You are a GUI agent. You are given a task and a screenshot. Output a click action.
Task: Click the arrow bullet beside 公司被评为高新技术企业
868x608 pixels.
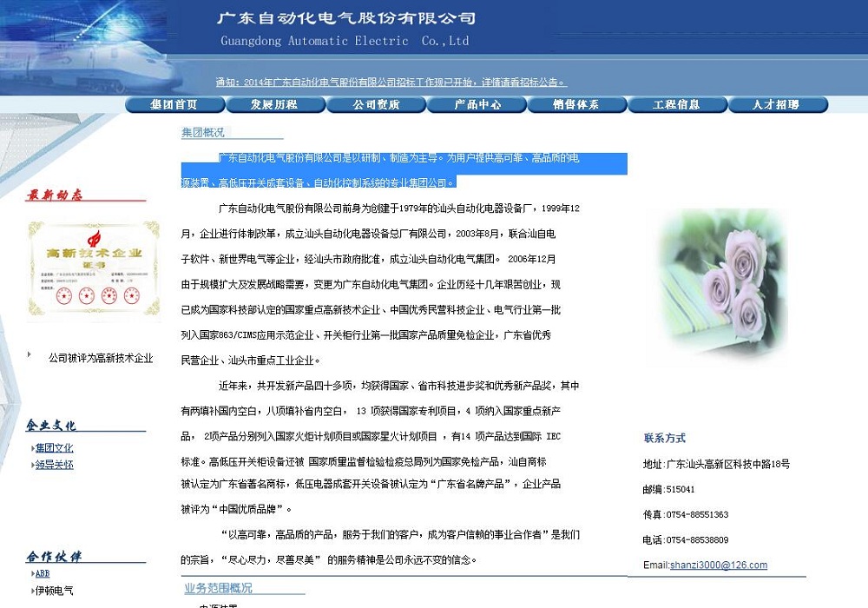pyautogui.click(x=30, y=354)
